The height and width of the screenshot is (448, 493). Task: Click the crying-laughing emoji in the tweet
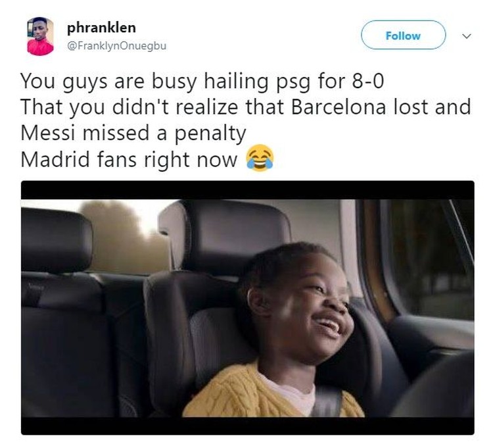260,159
